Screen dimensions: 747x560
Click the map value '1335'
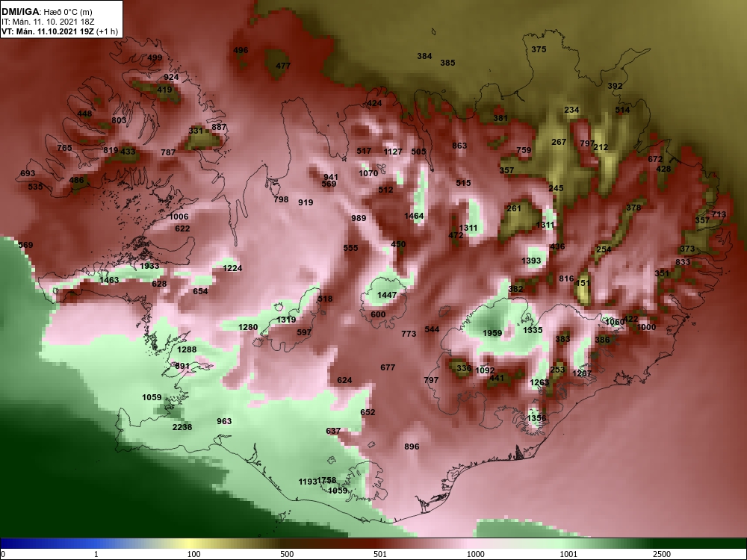(x=533, y=330)
